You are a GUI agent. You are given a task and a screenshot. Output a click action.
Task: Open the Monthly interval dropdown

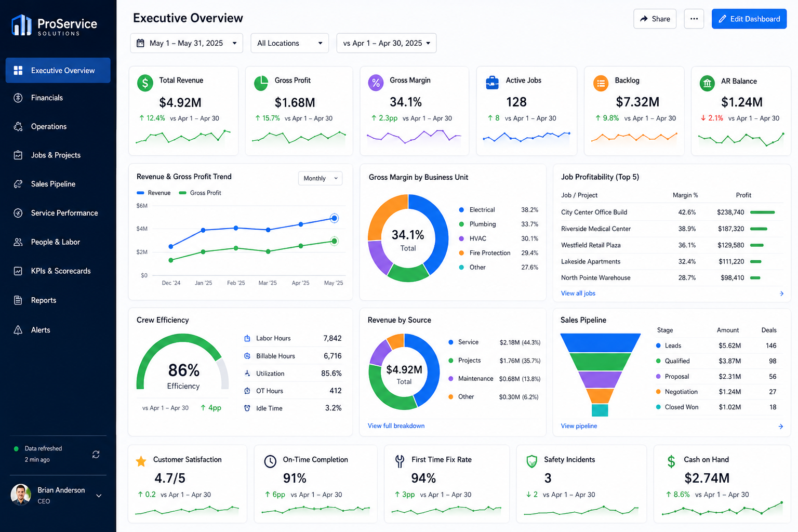pyautogui.click(x=320, y=178)
